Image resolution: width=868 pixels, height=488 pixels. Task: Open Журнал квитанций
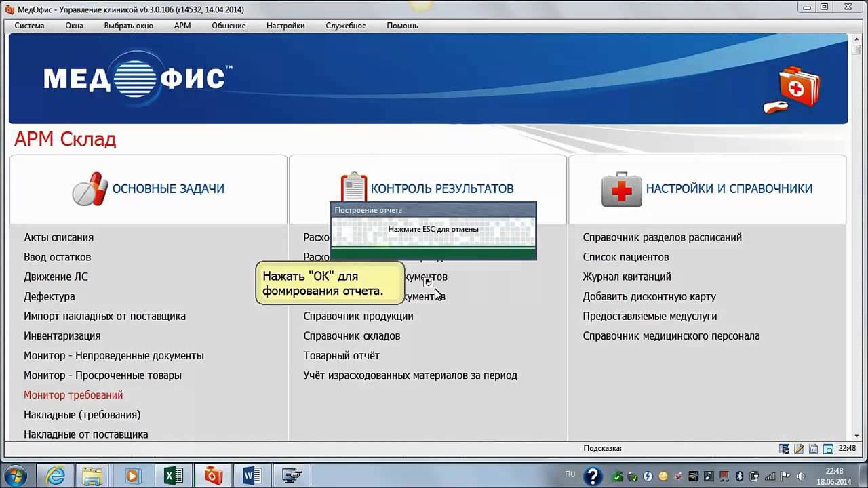click(627, 277)
